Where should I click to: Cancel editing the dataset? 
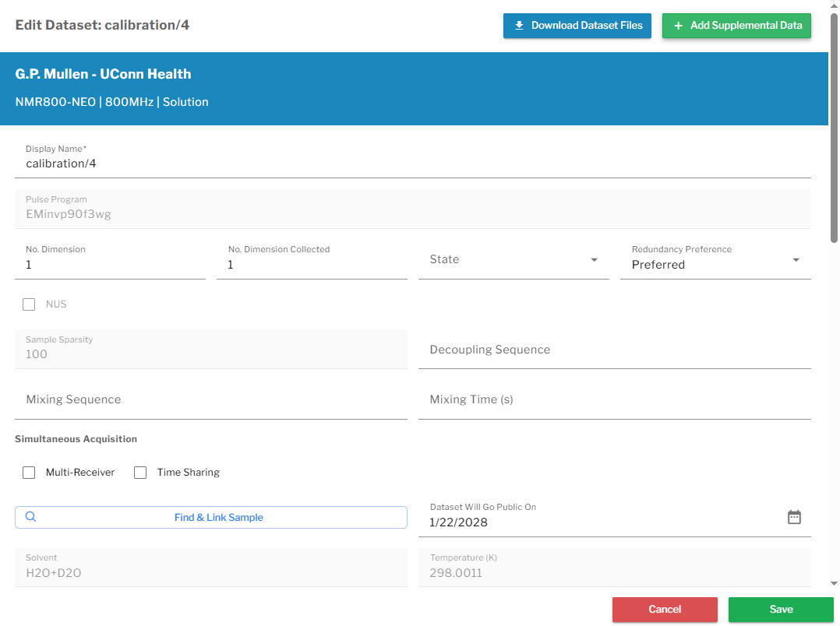tap(665, 610)
